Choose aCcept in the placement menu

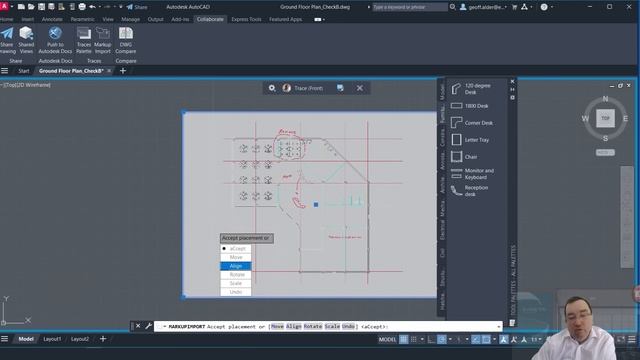236,248
